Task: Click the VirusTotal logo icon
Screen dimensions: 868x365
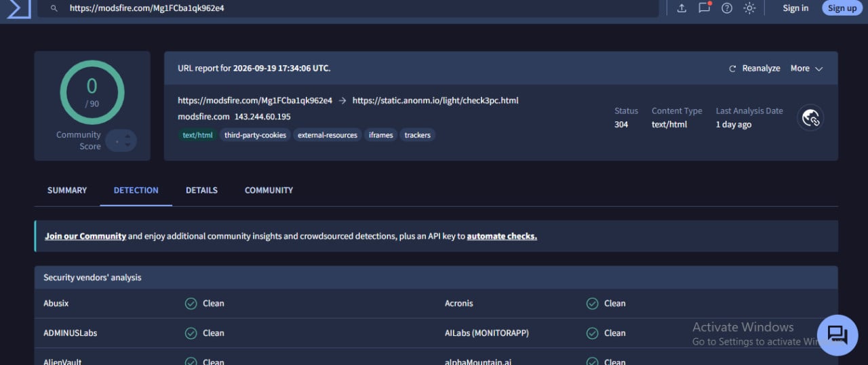Action: pyautogui.click(x=20, y=8)
